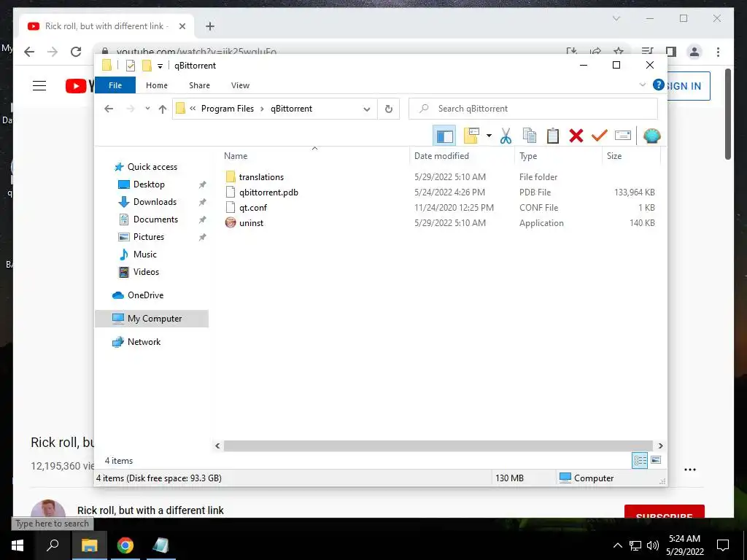Expand the hidden path chevron in address bar
747x560 pixels.
tap(193, 109)
